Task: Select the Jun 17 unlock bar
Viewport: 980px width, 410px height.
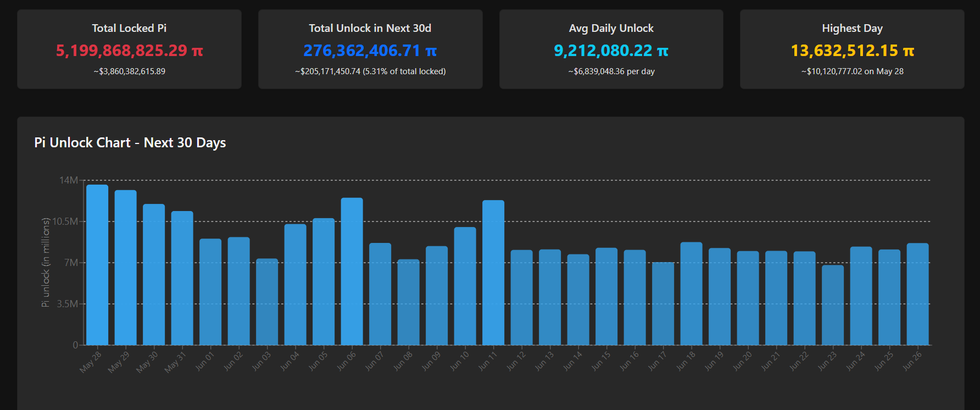Action: click(663, 303)
